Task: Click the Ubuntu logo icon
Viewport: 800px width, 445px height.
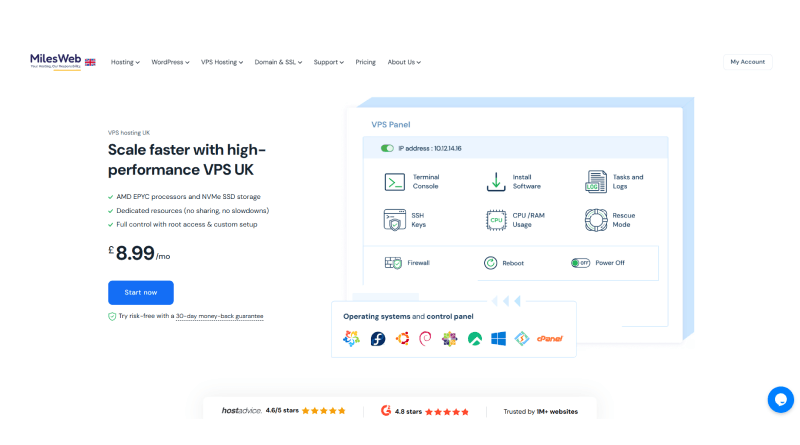Action: coord(402,338)
